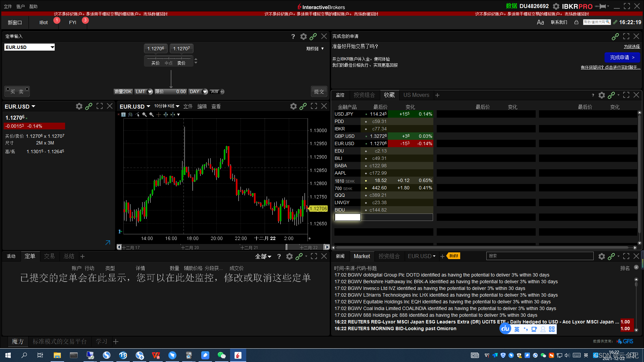Screen dimensions: 644x362
Task: Choose bid price on price selector
Action: pyautogui.click(x=155, y=63)
